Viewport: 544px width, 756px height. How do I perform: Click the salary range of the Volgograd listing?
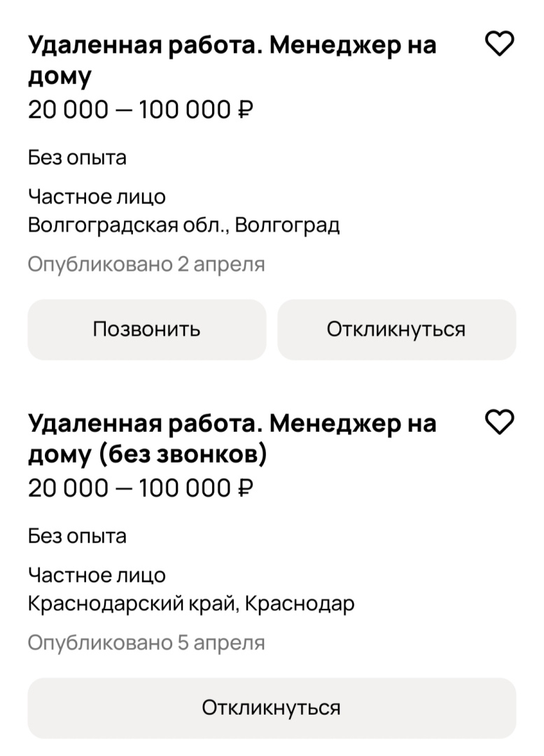click(x=140, y=110)
